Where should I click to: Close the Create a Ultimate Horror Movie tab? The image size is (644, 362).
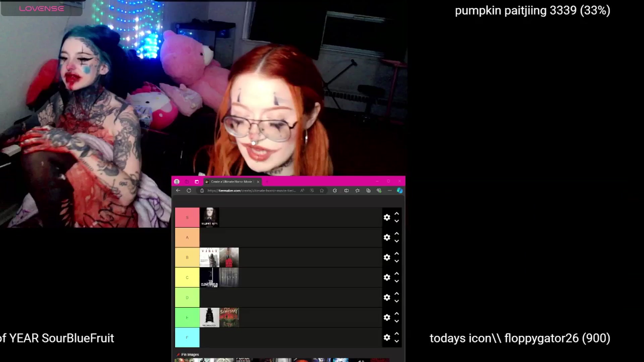tap(258, 182)
